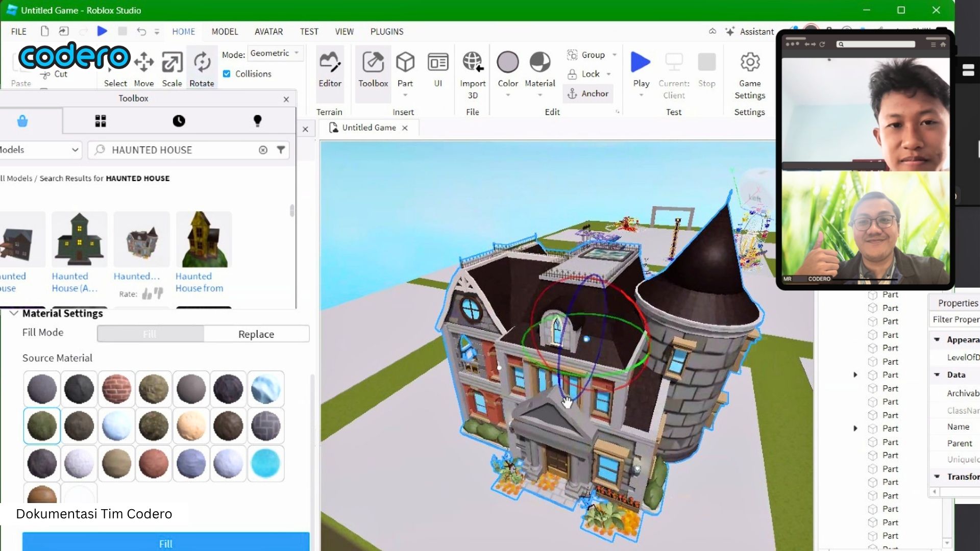The width and height of the screenshot is (980, 551).
Task: Select the HOME ribbon tab
Action: click(184, 32)
